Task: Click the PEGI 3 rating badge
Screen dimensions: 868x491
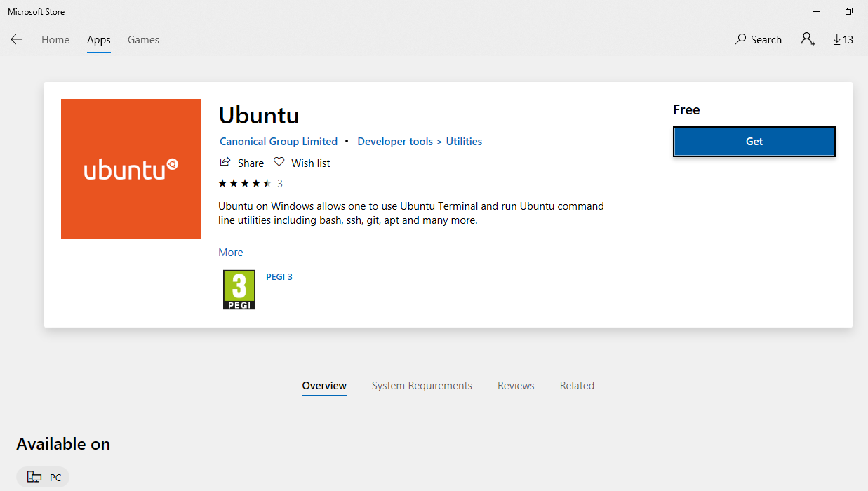Action: tap(239, 290)
